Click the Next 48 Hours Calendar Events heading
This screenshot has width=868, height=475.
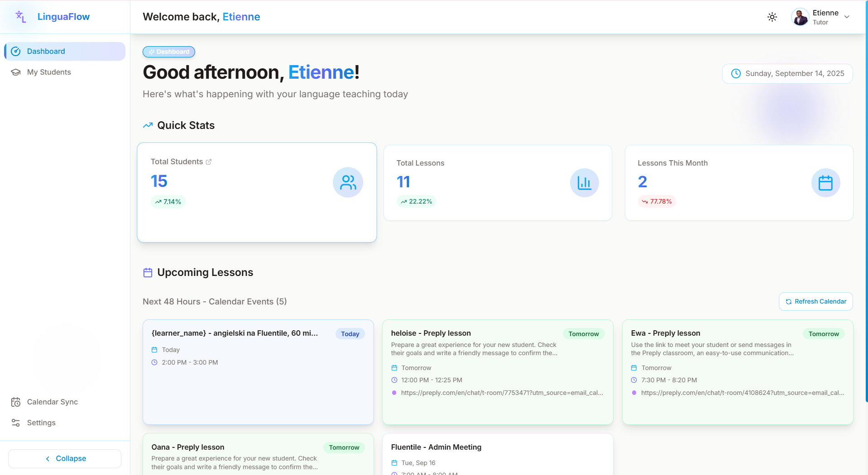coord(215,302)
